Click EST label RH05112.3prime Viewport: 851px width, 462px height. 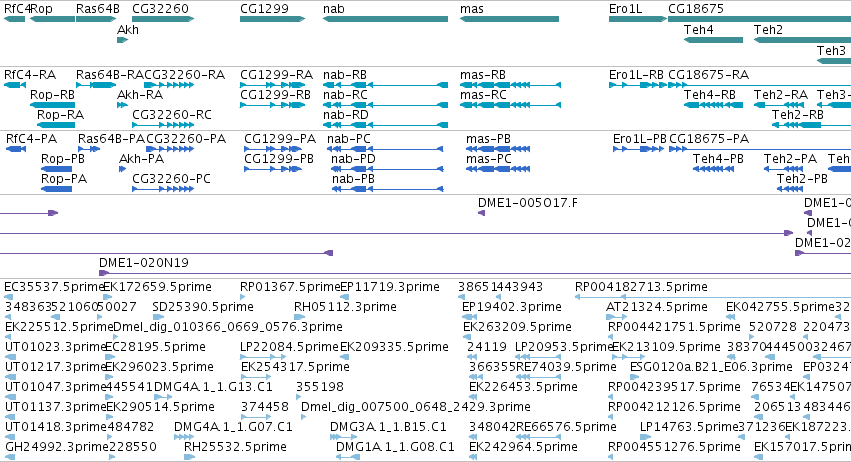click(345, 307)
